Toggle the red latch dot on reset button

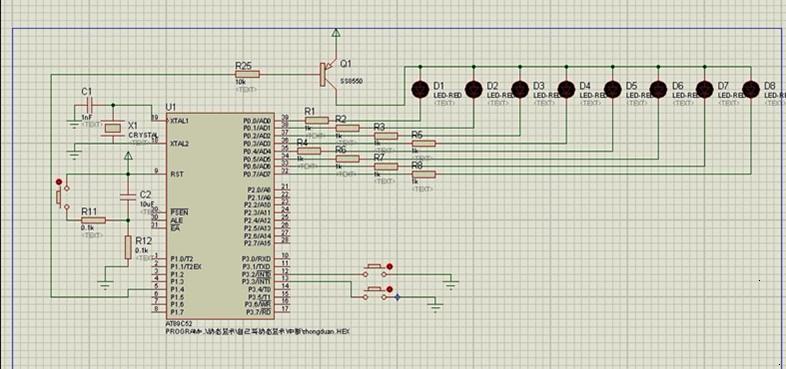click(59, 181)
